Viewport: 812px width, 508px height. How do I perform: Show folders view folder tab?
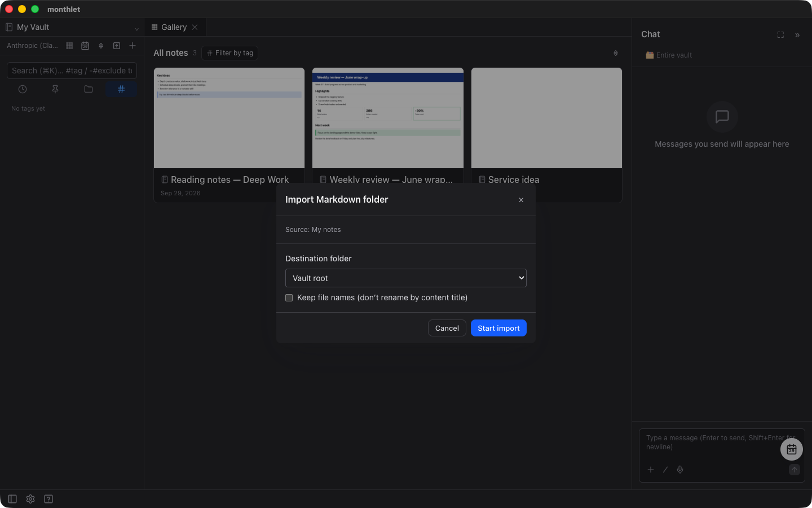point(89,89)
